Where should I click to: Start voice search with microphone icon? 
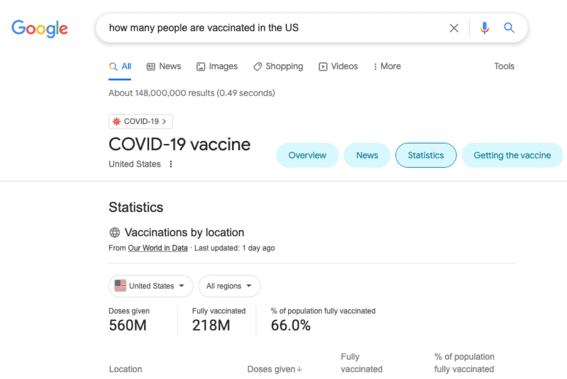pyautogui.click(x=485, y=28)
